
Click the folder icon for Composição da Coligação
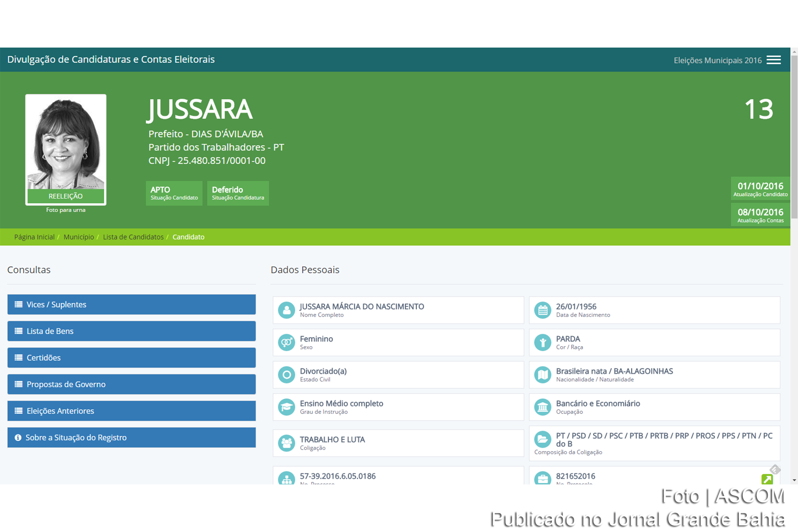(543, 439)
